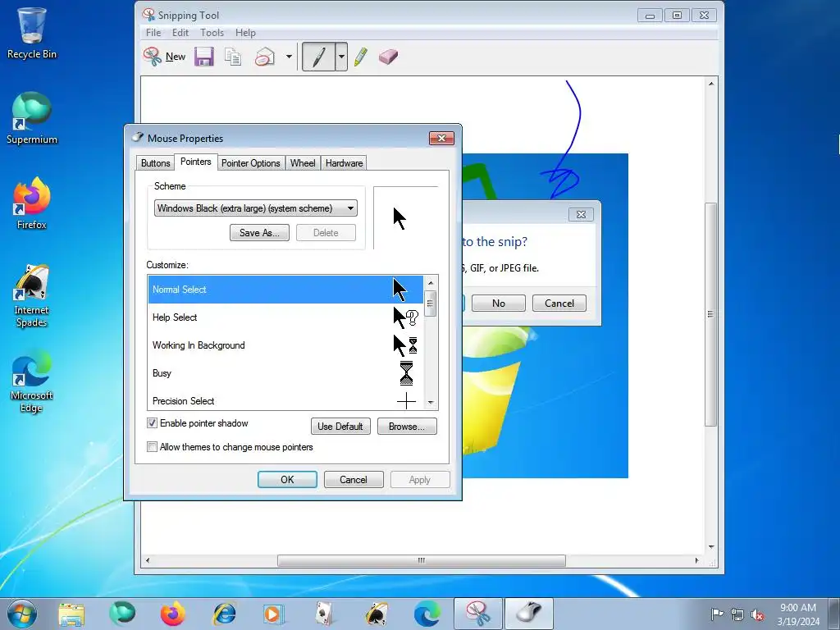Open the clock showing 9:00 AM
Screen dimensions: 840x630
click(798, 614)
